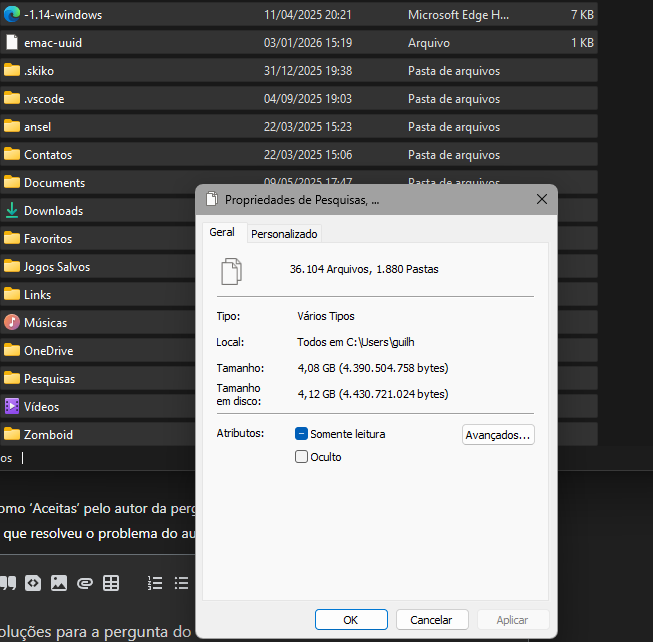Click the Todos em C:\Users\guilh location text
653x642 pixels.
pos(356,342)
